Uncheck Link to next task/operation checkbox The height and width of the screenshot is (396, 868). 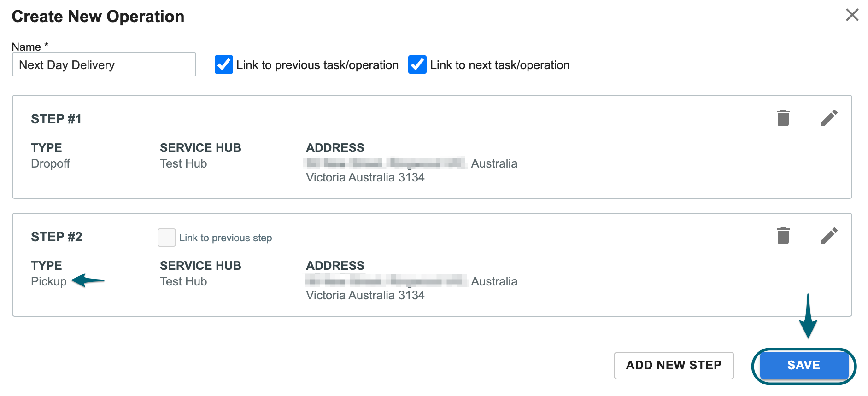click(417, 64)
